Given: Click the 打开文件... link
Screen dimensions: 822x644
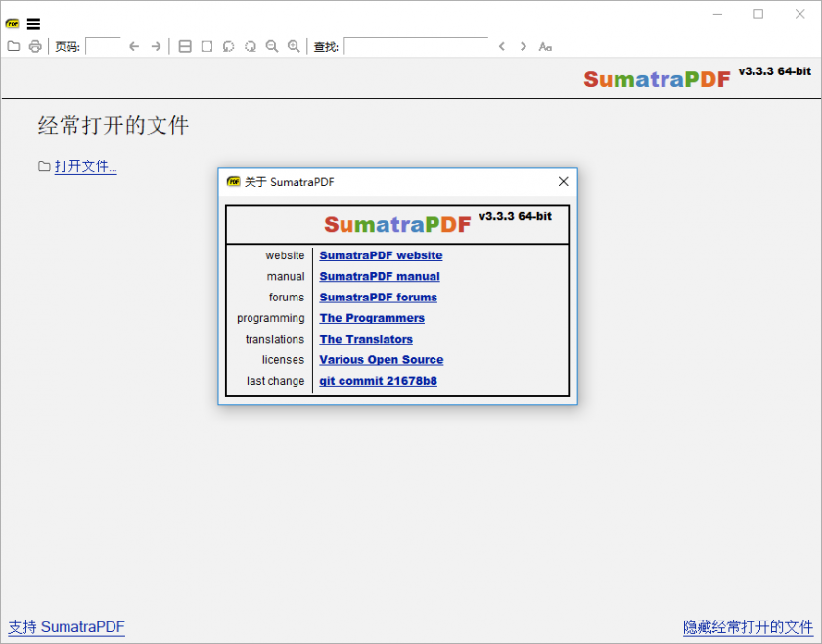Looking at the screenshot, I should 85,166.
